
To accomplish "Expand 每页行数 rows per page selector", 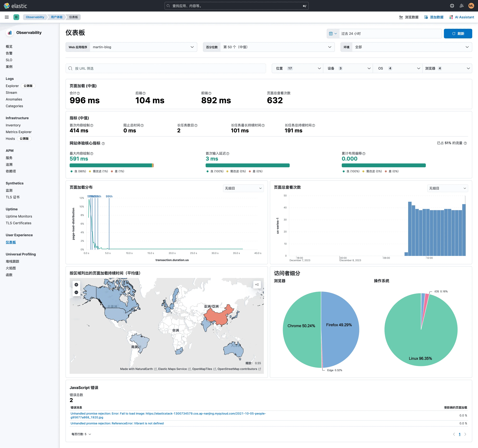I will pyautogui.click(x=81, y=434).
